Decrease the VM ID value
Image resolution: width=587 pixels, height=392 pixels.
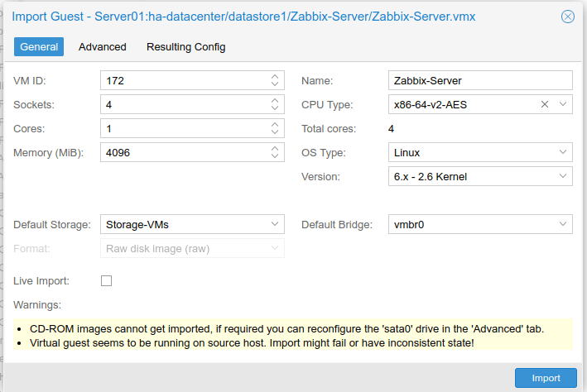[x=275, y=84]
